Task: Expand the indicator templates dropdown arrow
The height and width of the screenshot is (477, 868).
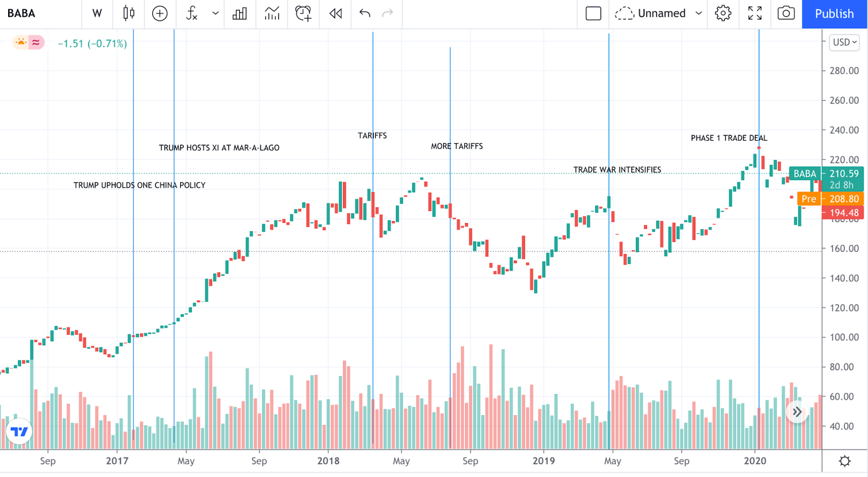Action: [215, 14]
